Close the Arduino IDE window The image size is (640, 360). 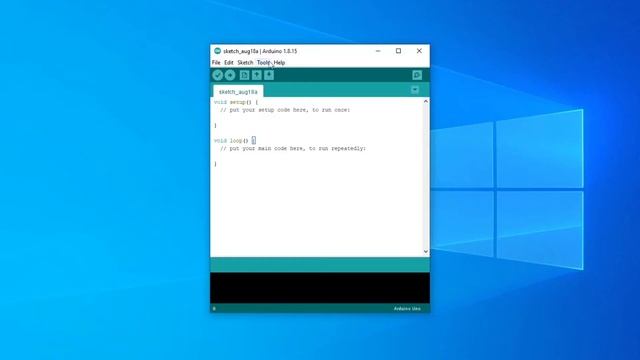tap(419, 51)
